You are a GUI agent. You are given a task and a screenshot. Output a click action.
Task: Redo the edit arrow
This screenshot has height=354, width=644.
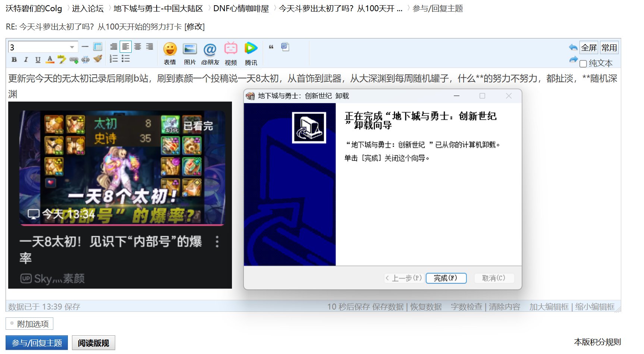click(573, 59)
